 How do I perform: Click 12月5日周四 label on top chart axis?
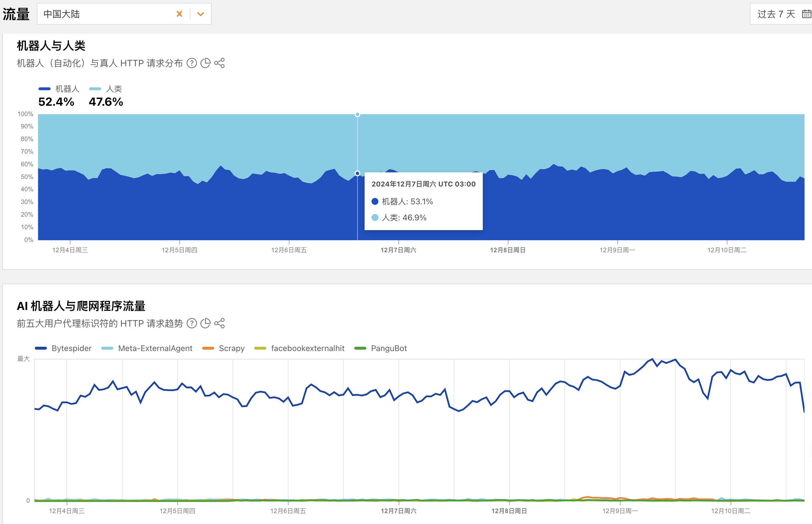(x=179, y=250)
